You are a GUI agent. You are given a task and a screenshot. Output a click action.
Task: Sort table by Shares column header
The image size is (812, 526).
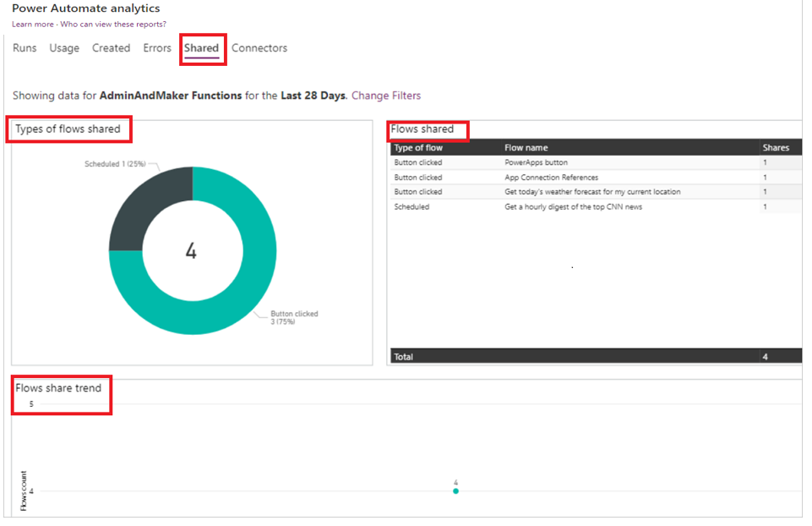pyautogui.click(x=775, y=148)
